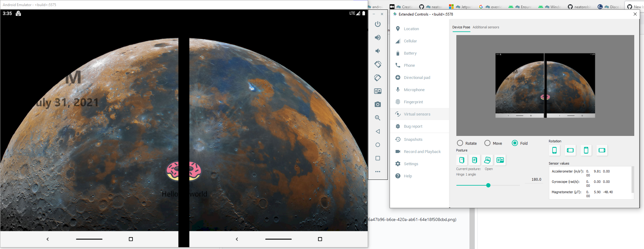Tap the home pill on left screen
This screenshot has width=644, height=249.
(89, 239)
